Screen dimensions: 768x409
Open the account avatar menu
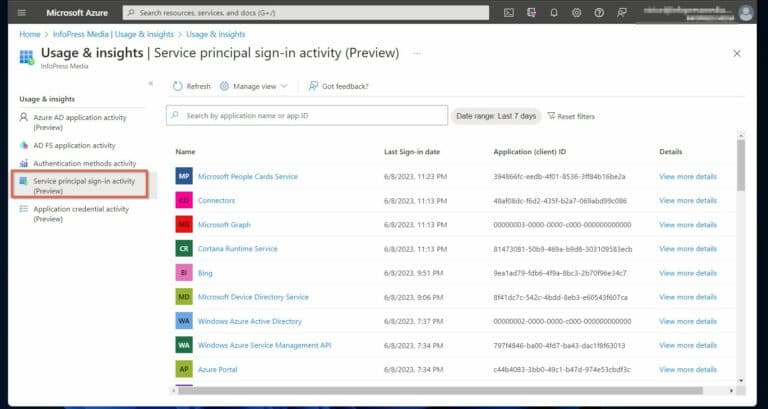(x=745, y=13)
